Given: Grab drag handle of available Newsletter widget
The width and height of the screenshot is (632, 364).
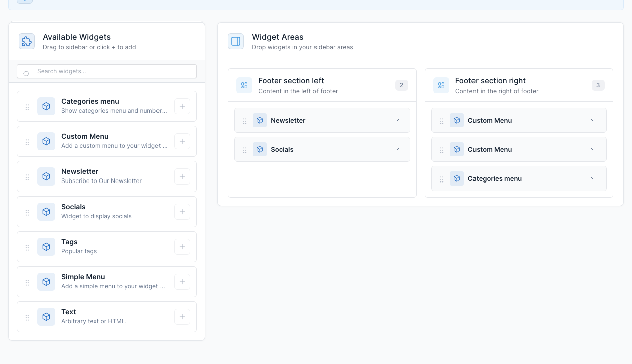Looking at the screenshot, I should pyautogui.click(x=27, y=177).
